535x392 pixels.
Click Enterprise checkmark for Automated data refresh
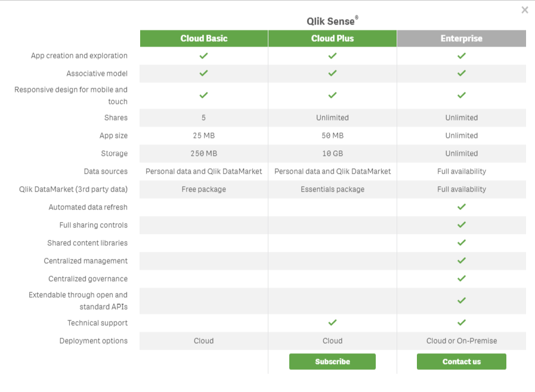pos(461,207)
